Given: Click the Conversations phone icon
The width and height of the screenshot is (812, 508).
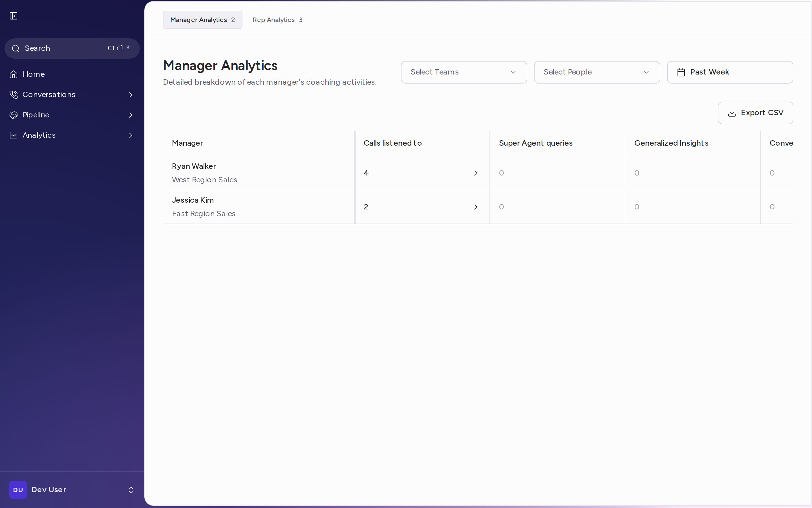Looking at the screenshot, I should coord(14,95).
